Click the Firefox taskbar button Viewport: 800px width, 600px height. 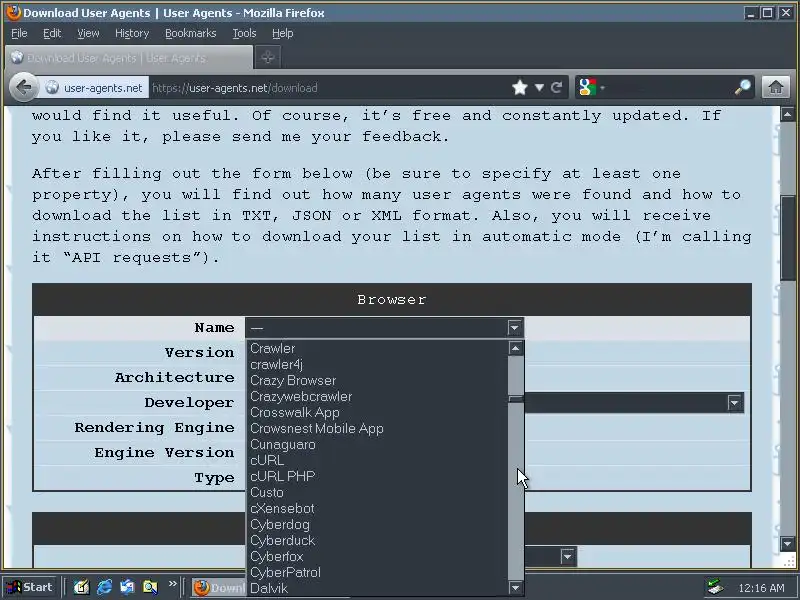point(218,588)
